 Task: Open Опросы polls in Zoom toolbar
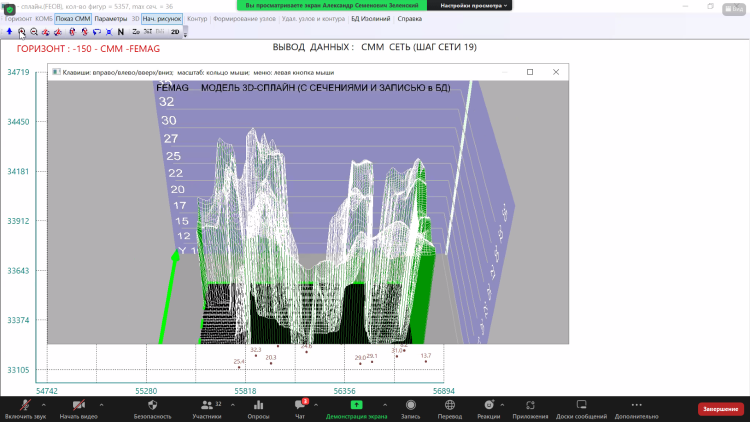click(x=259, y=407)
